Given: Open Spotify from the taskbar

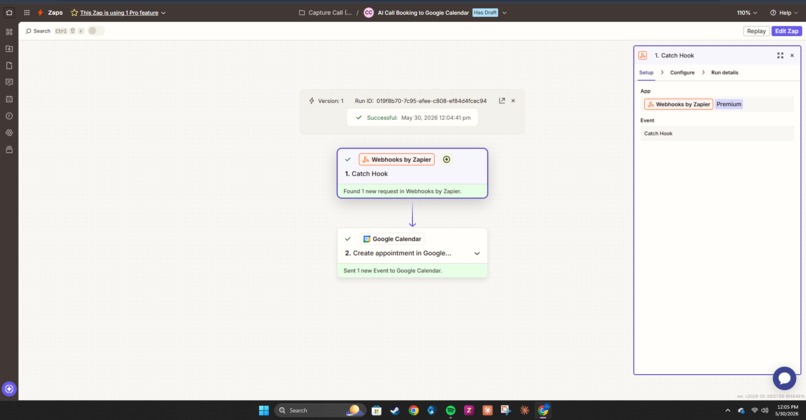Looking at the screenshot, I should click(x=450, y=410).
